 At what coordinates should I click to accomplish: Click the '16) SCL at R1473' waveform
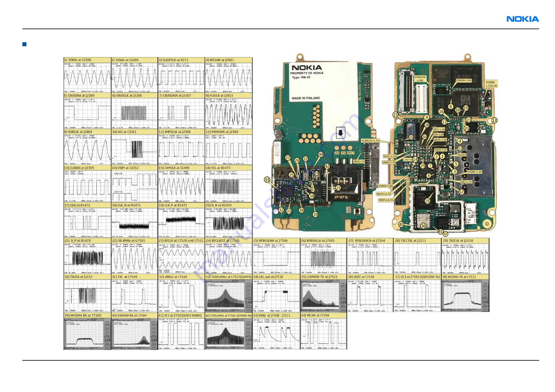click(229, 187)
